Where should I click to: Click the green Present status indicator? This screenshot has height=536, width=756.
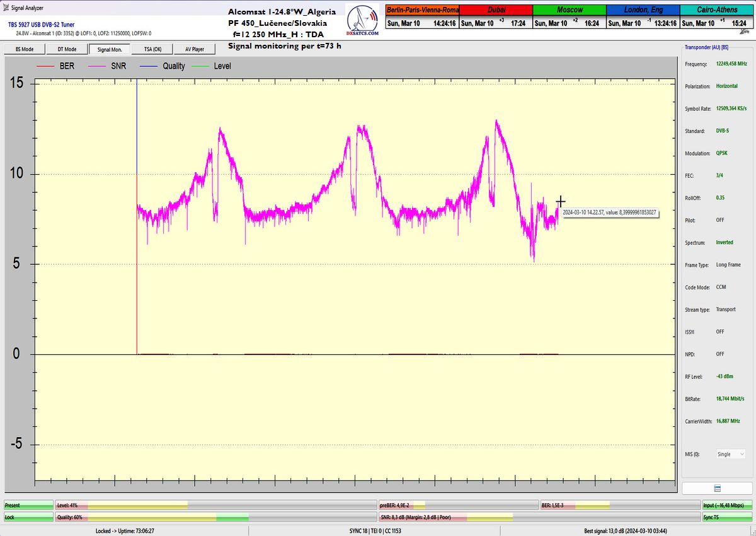click(x=28, y=505)
